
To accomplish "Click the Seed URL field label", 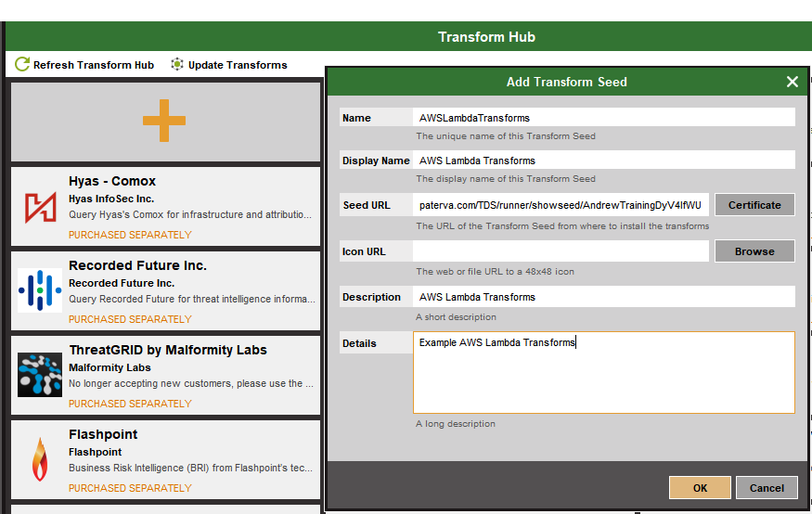I will (x=367, y=205).
